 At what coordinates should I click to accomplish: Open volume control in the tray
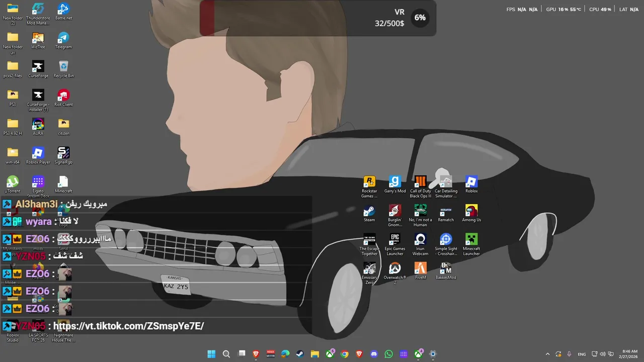pyautogui.click(x=603, y=354)
